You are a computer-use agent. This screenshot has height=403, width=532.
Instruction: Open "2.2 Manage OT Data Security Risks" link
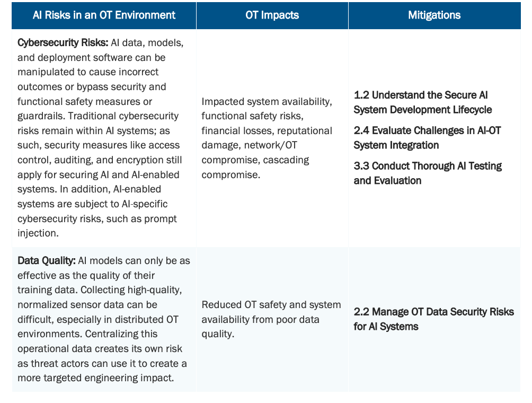(433, 312)
